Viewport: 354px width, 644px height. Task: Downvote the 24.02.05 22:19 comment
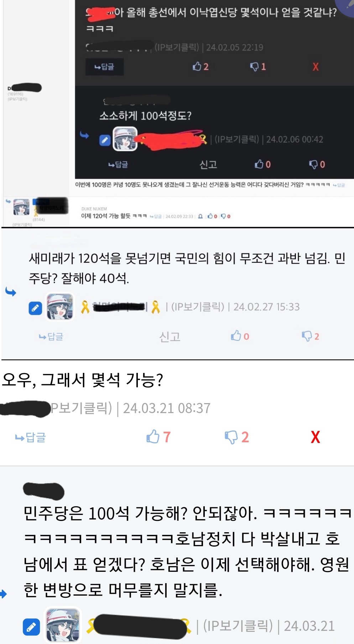pyautogui.click(x=258, y=67)
